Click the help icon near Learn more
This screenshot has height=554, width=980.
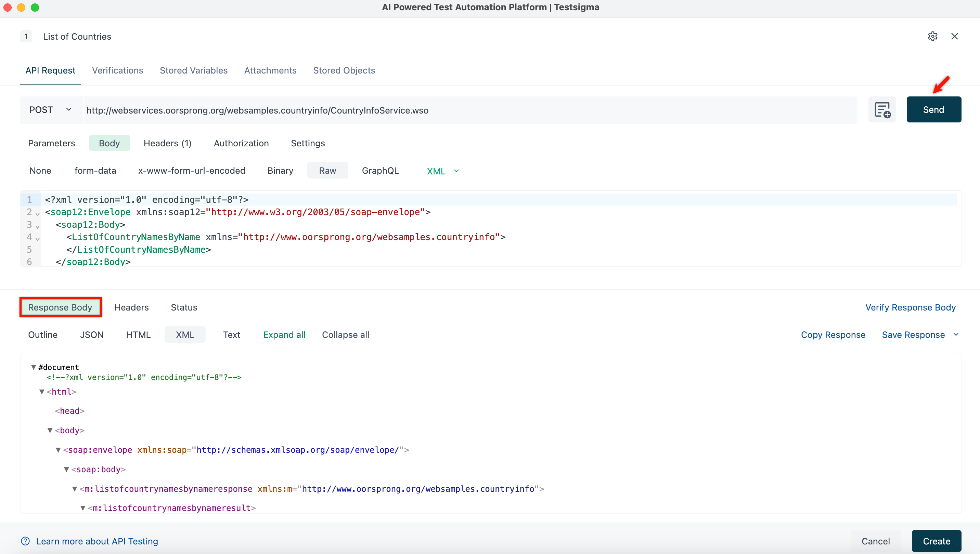tap(25, 541)
